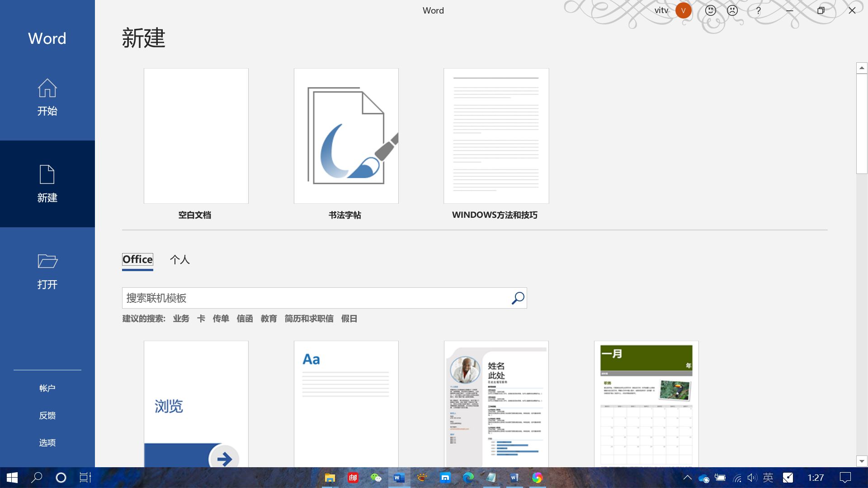Click the 教育 suggested search link
The image size is (868, 488).
click(x=269, y=319)
